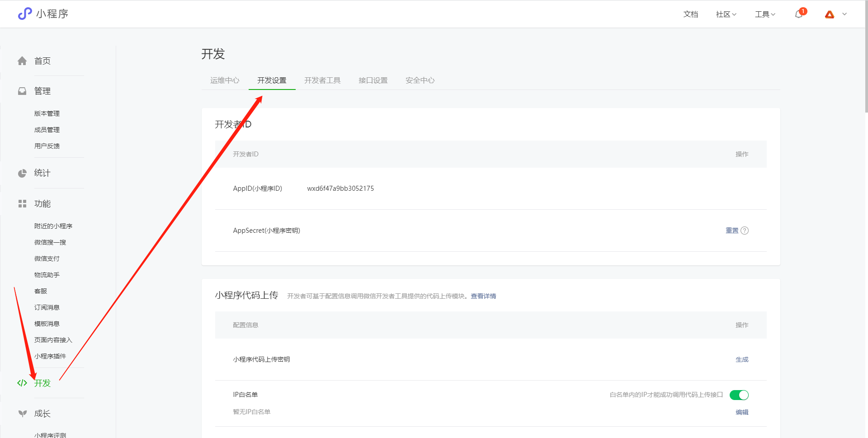This screenshot has height=438, width=868.
Task: Click the 功能 grid icon
Action: 22,204
